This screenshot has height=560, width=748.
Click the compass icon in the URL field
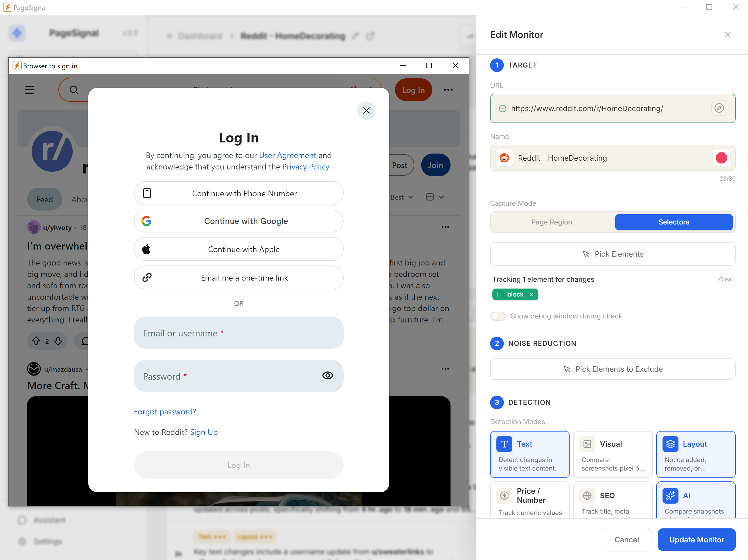point(719,108)
